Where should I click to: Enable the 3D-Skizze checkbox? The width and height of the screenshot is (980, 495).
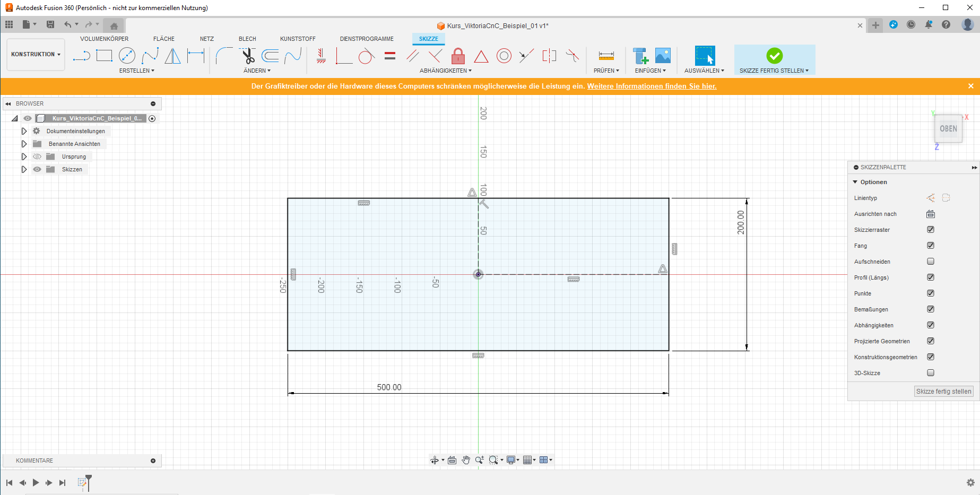tap(930, 373)
